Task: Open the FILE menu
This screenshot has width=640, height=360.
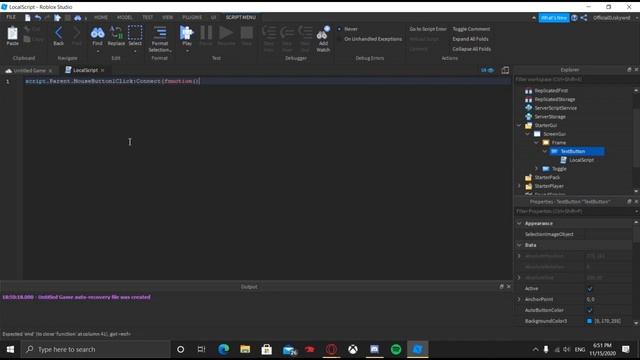Action: (x=11, y=17)
